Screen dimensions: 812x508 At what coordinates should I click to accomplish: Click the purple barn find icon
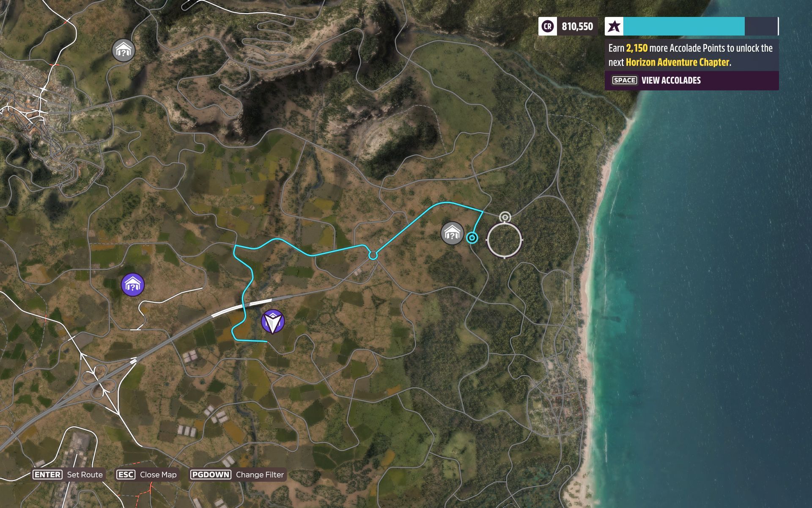(x=133, y=284)
